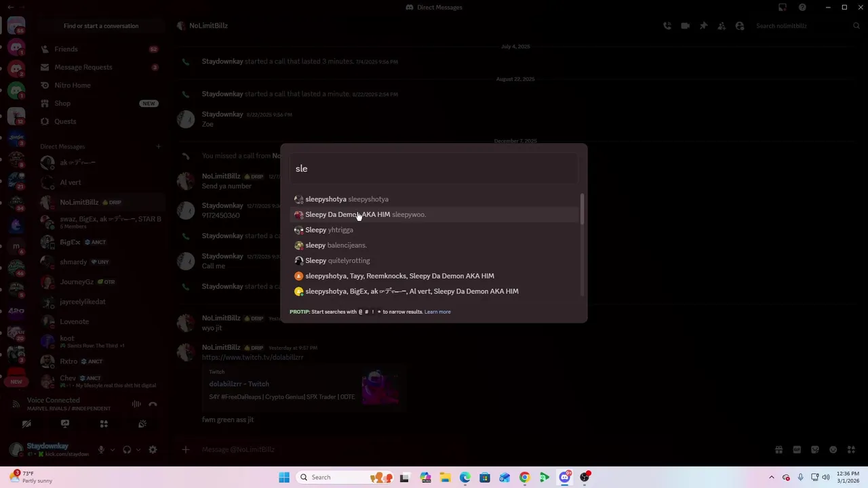Select sleepyshotya result in quick switcher
The height and width of the screenshot is (488, 868).
(434, 199)
